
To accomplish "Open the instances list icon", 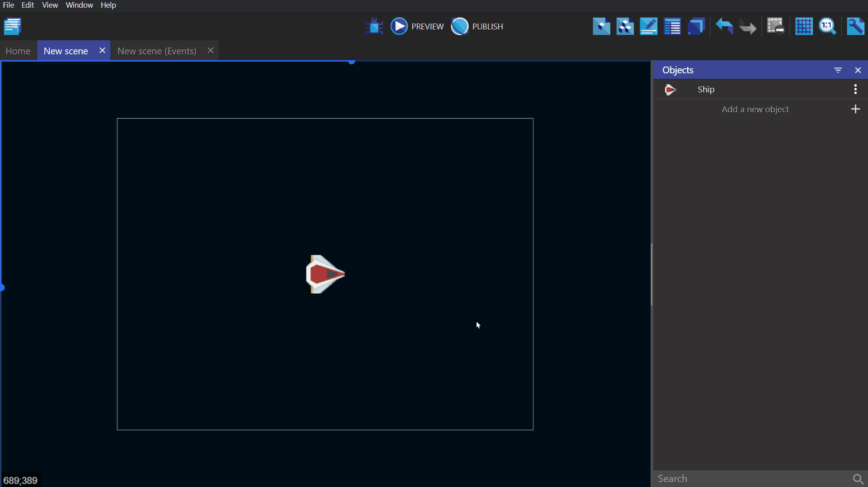I will point(672,26).
